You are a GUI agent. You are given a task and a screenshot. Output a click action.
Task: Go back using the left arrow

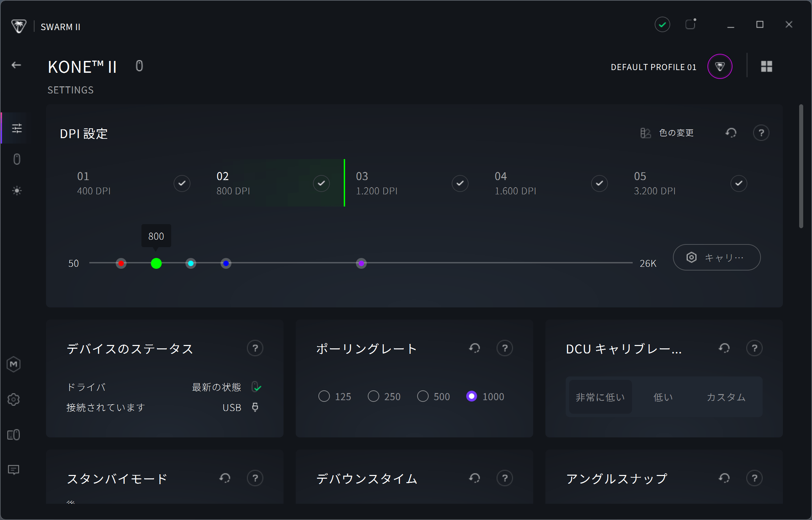coord(16,65)
